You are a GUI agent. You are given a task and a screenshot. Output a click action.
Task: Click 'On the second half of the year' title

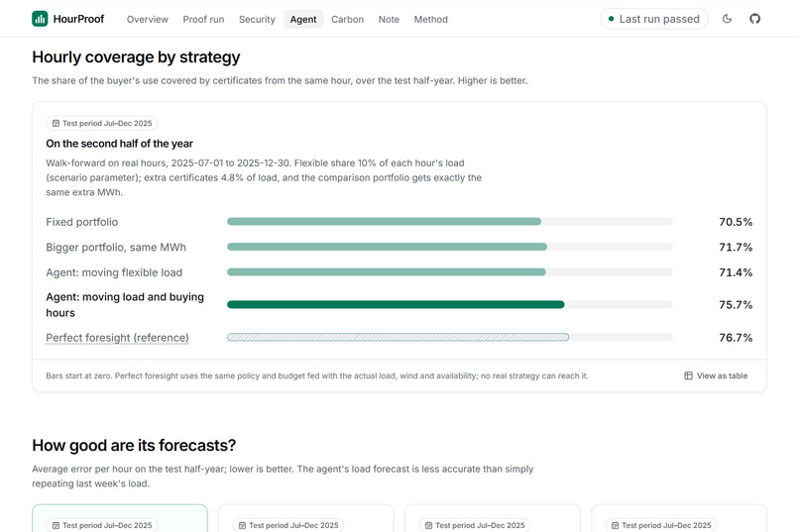pyautogui.click(x=119, y=144)
